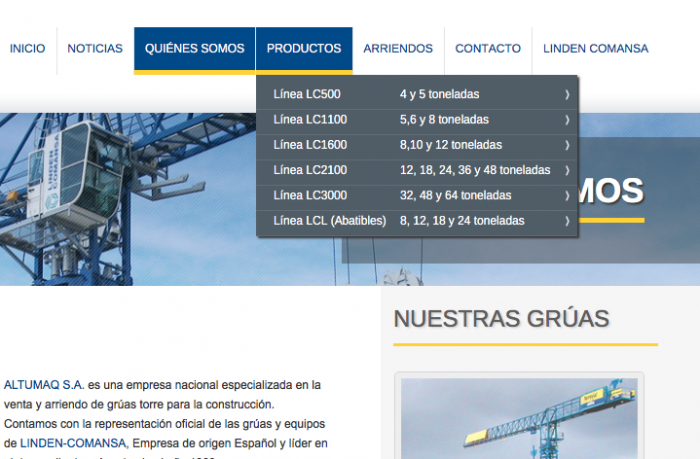Click the PRODUCTOS menu tab
The height and width of the screenshot is (459, 700).
tap(304, 48)
